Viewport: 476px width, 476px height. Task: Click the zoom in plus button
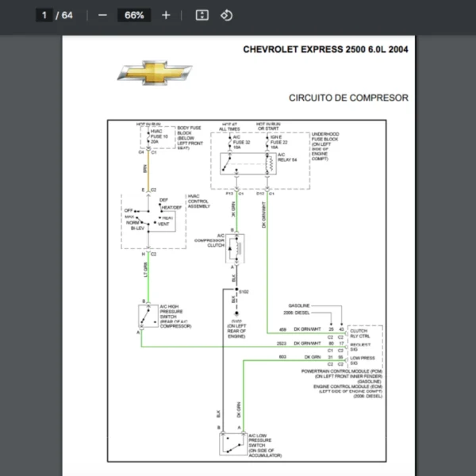tap(166, 15)
